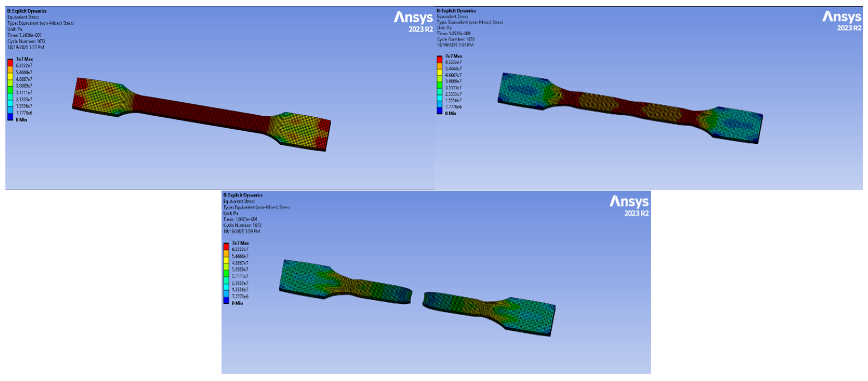The height and width of the screenshot is (381, 868).
Task: Click the Ansys logo in the necking-specimen panel
Action: (842, 17)
